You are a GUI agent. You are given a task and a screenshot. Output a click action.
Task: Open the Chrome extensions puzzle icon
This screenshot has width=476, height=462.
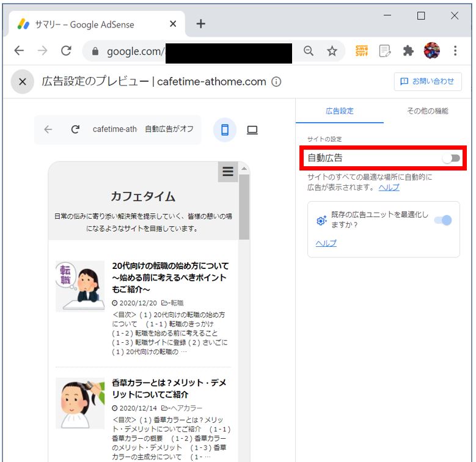[408, 51]
